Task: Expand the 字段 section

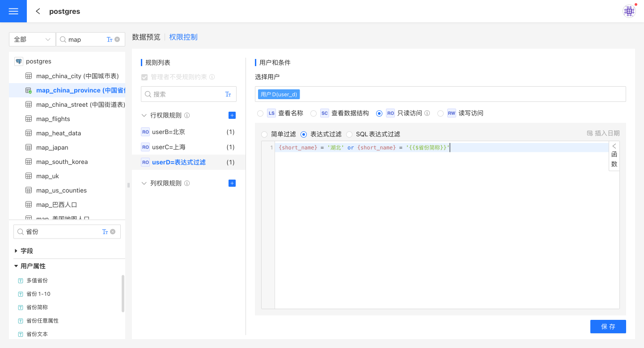Action: 17,251
